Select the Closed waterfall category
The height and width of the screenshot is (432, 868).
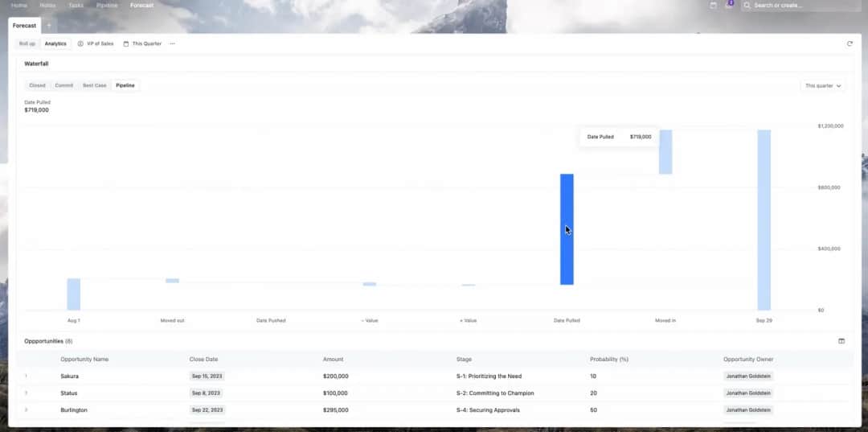point(37,85)
